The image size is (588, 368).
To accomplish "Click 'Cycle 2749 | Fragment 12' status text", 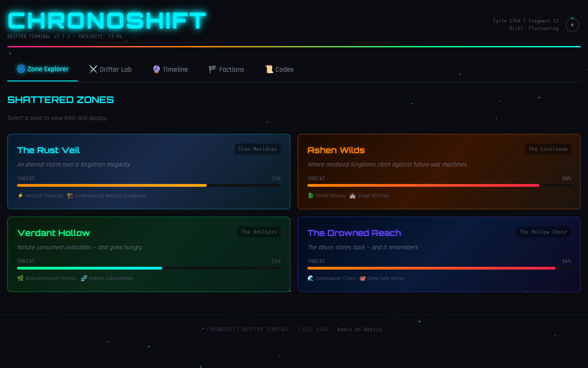I will click(x=526, y=21).
